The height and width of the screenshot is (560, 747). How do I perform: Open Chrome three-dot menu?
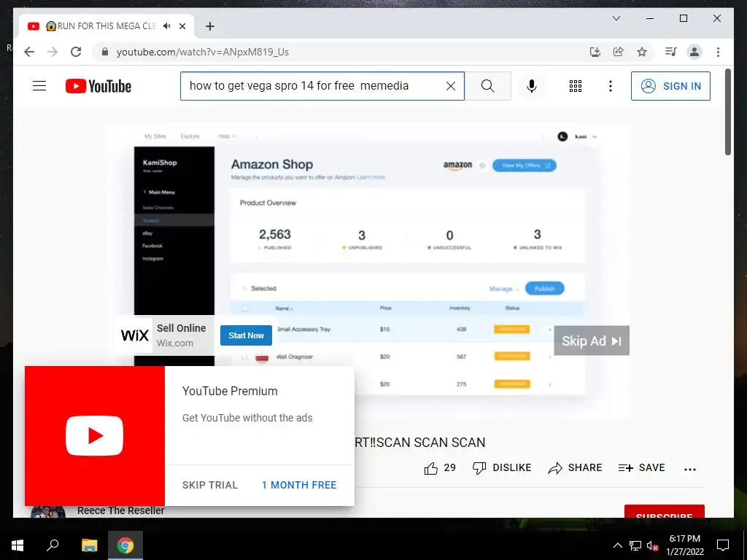coord(718,52)
